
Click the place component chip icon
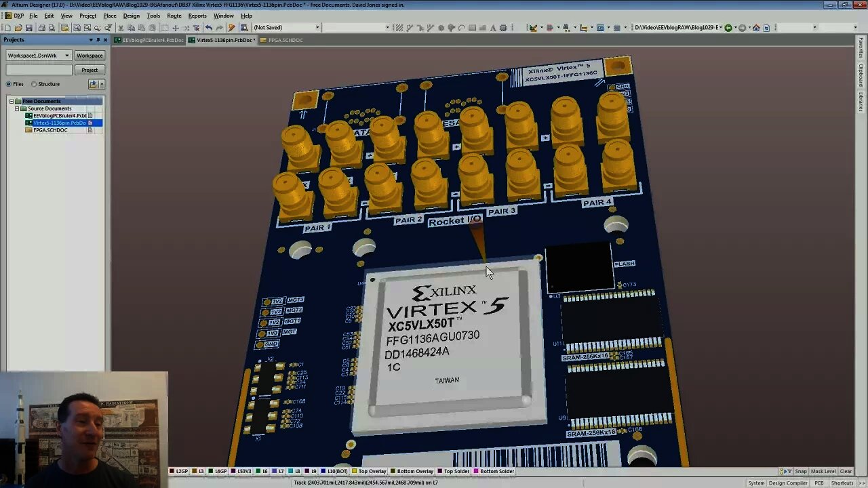point(504,28)
